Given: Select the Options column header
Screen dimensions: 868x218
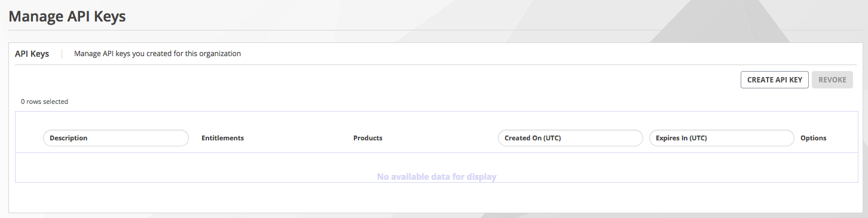Looking at the screenshot, I should pos(814,138).
